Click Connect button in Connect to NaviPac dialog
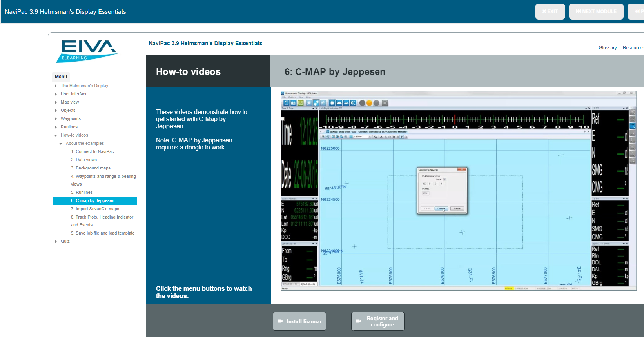Screen dimensions: 644x337 coord(441,208)
